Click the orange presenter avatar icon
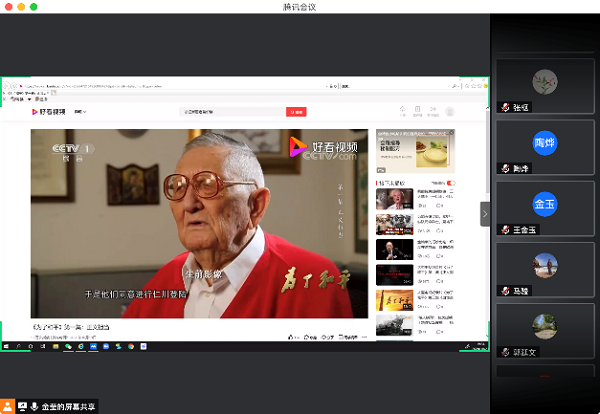The height and width of the screenshot is (414, 600). [8, 406]
